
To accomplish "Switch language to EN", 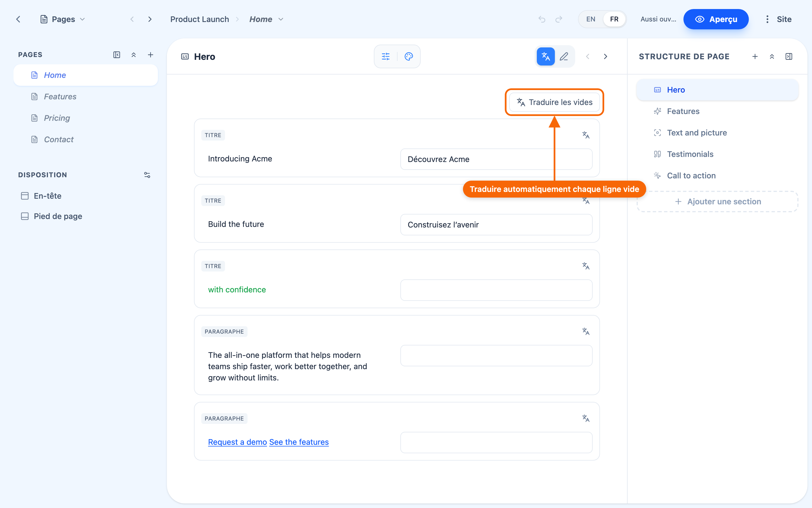I will click(x=591, y=19).
